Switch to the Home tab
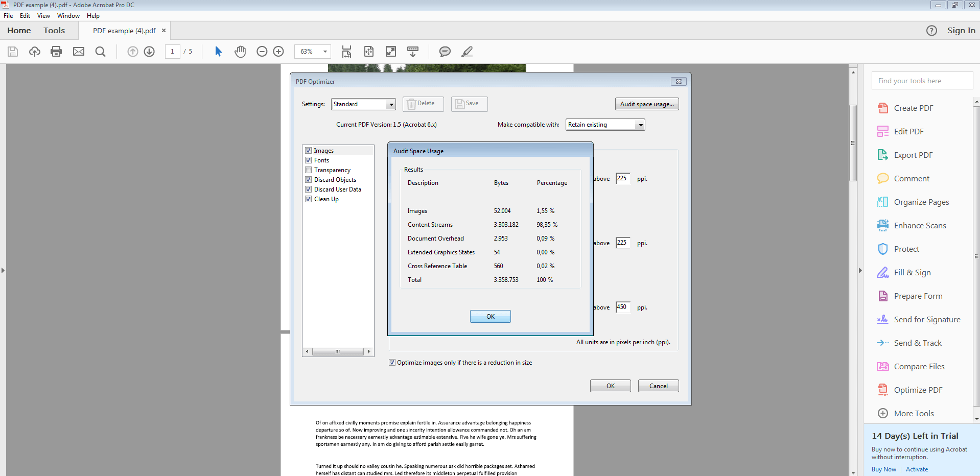 (x=19, y=31)
